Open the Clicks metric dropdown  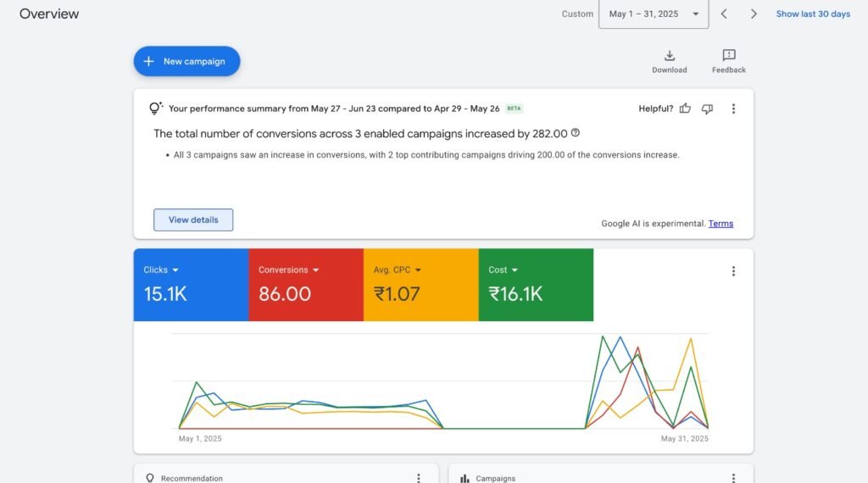[160, 269]
